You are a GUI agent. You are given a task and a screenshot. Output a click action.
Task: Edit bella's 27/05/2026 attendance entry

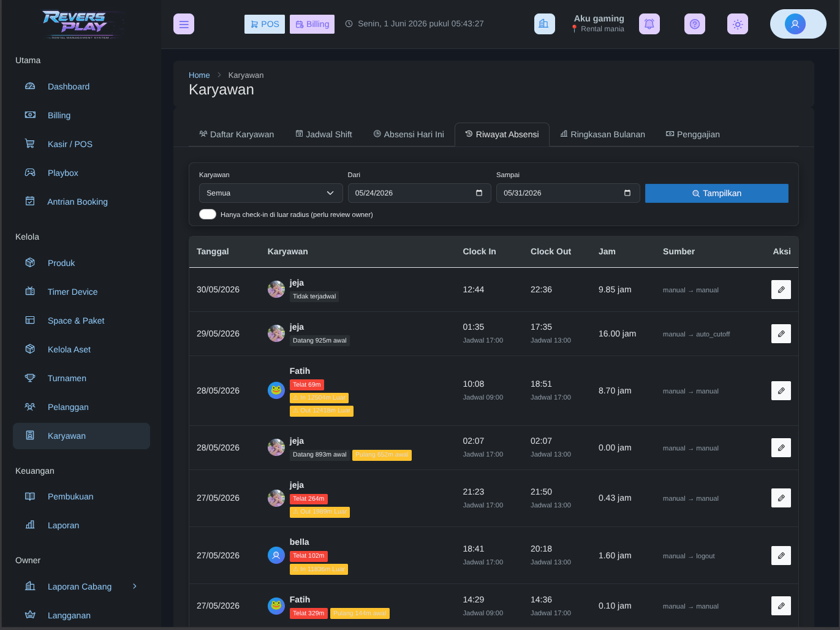(x=781, y=555)
